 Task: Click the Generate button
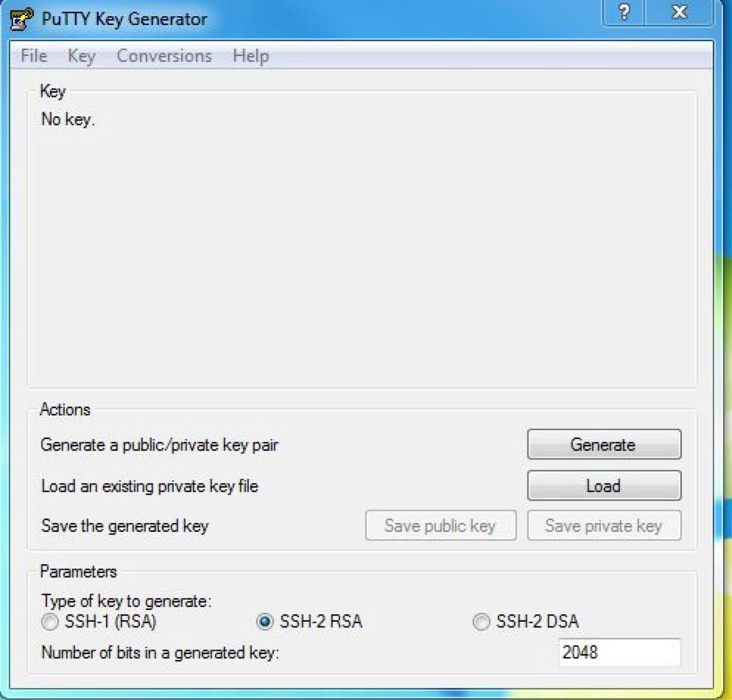pyautogui.click(x=604, y=444)
